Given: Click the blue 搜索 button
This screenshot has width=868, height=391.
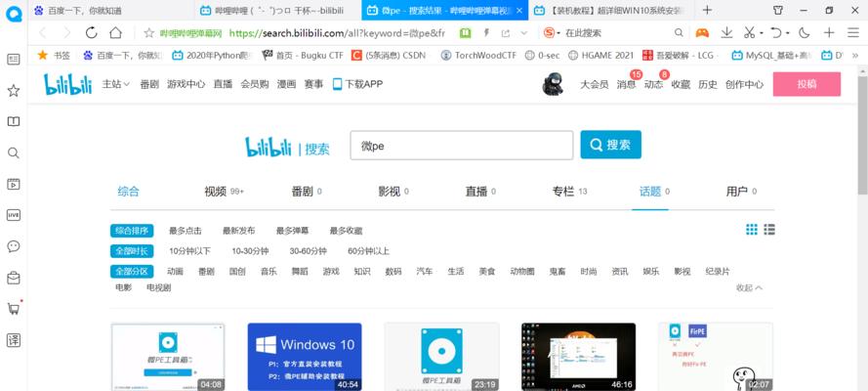Looking at the screenshot, I should coord(610,145).
